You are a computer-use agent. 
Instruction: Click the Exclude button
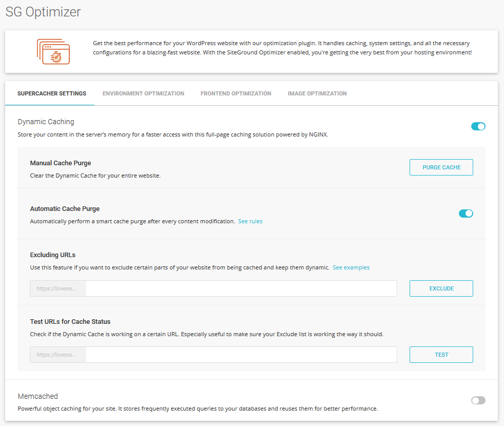(441, 288)
